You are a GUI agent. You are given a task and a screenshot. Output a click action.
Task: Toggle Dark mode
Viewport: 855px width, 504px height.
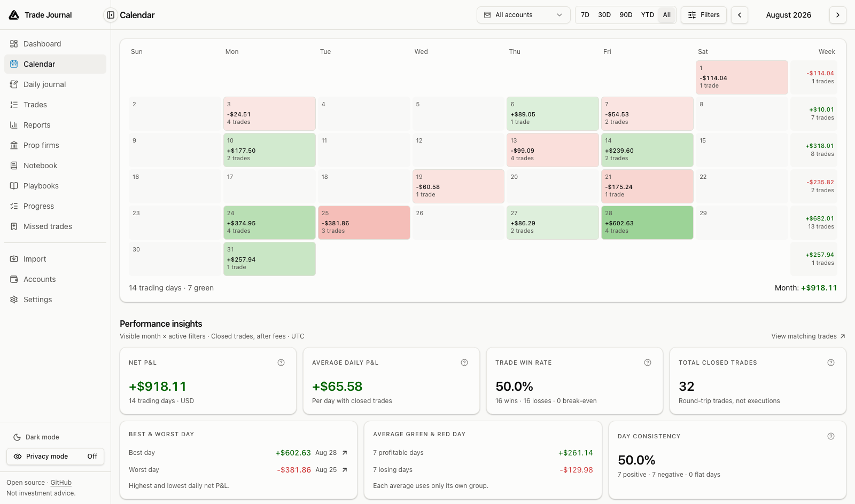[x=55, y=437]
